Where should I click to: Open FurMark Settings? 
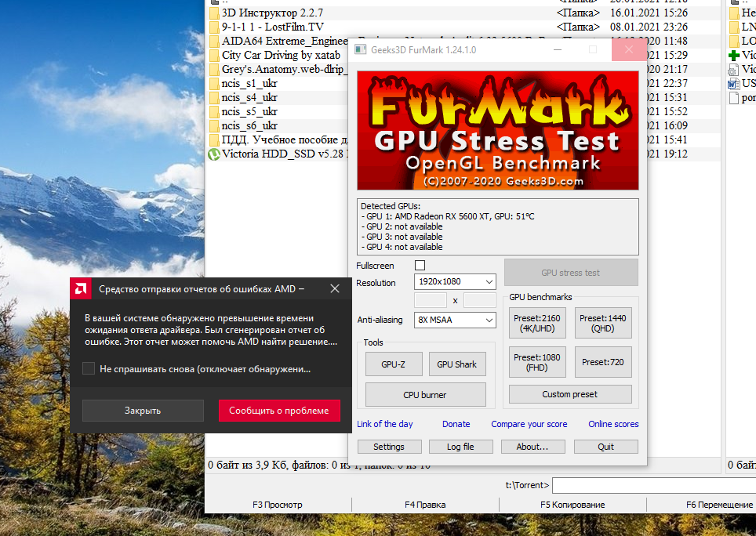[x=389, y=447]
